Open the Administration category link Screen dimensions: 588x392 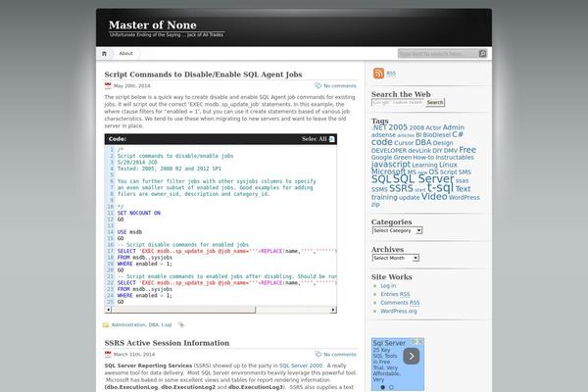(x=128, y=324)
